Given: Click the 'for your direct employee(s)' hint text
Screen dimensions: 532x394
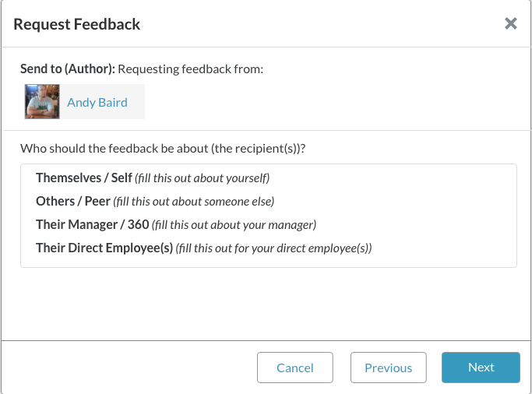Looking at the screenshot, I should coord(274,248).
